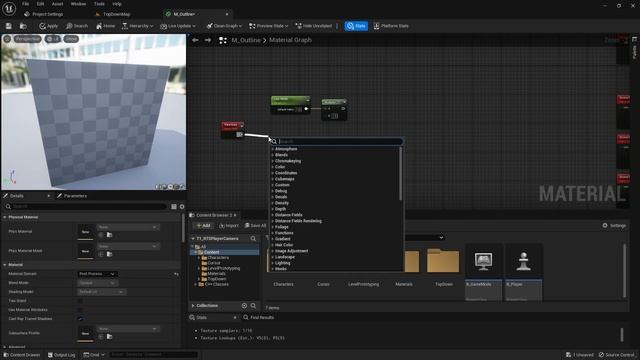Open the Clean Graph dropdown
This screenshot has width=640, height=360.
[x=224, y=26]
